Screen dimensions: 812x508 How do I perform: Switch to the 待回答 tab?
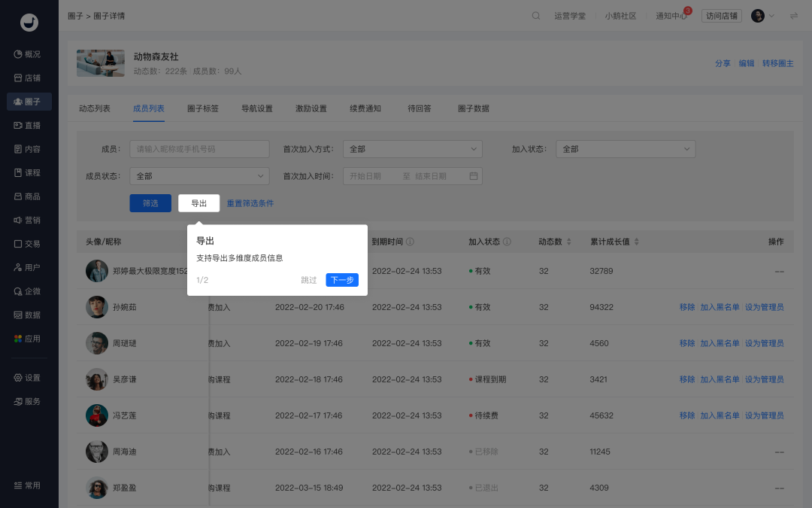point(420,108)
